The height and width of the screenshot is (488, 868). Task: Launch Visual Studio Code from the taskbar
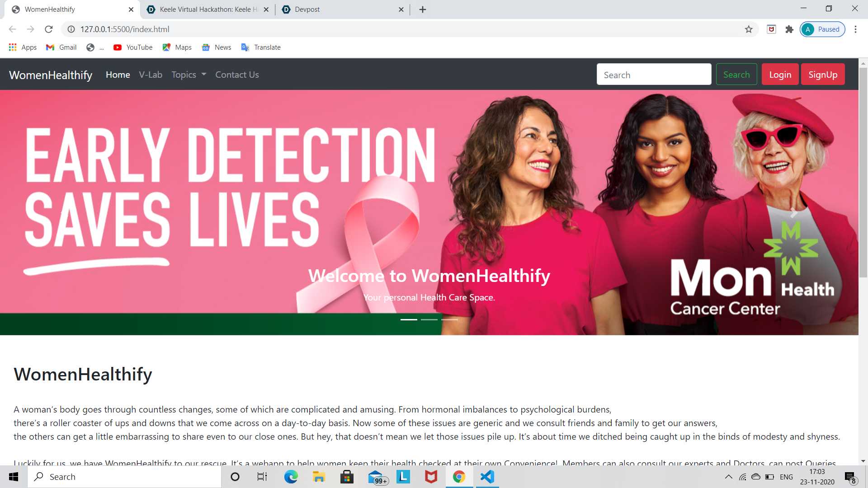tap(487, 477)
